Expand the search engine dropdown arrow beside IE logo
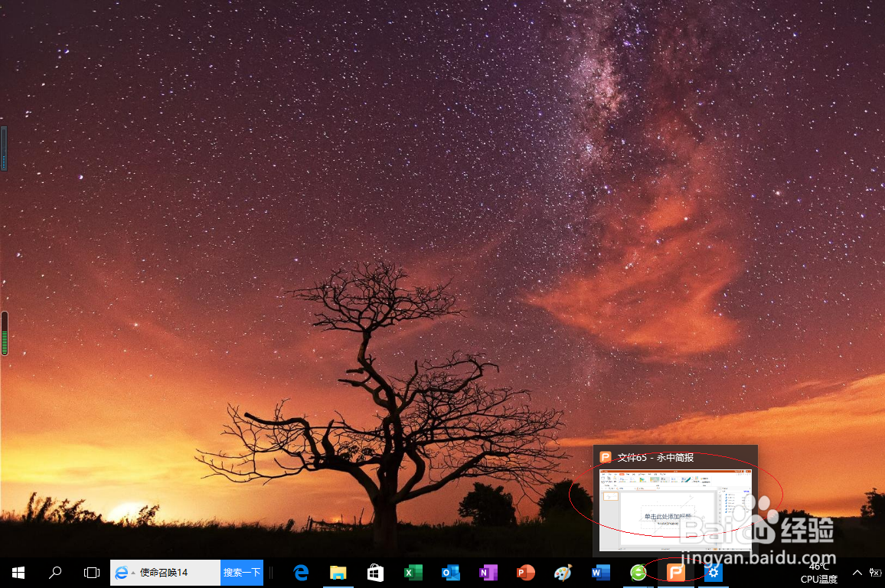 click(x=133, y=573)
